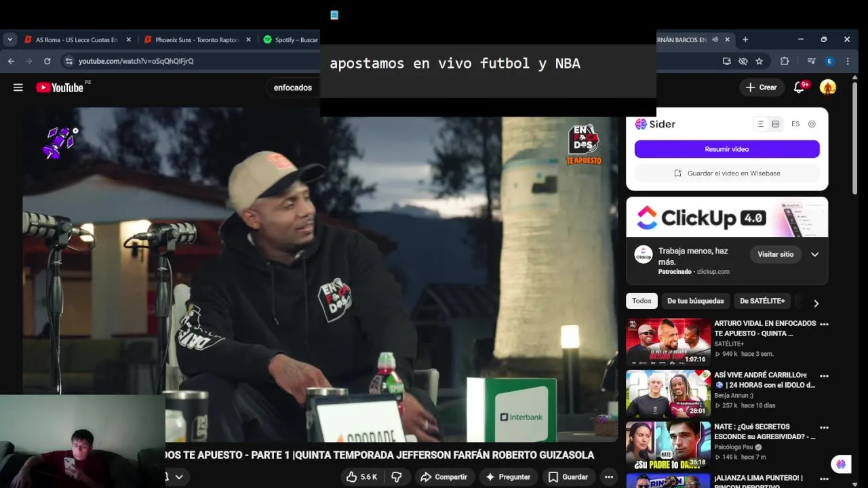Open more actions dots below the video

[609, 477]
